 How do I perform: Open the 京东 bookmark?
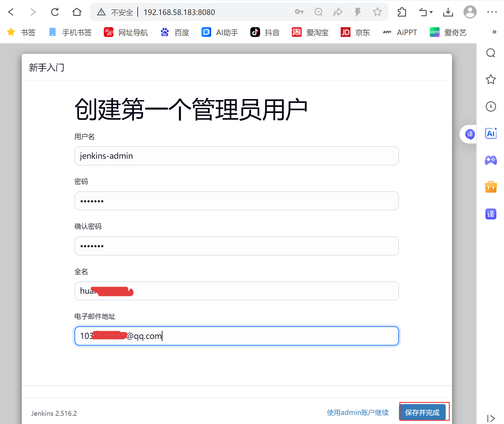point(355,32)
